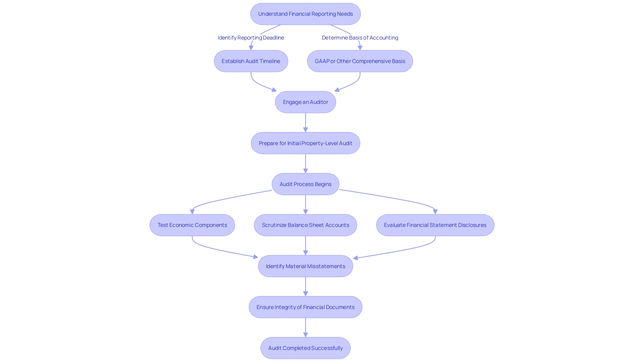Screen dimensions: 644x362
Task: Click the 'Scrutinize Balance Sheet Accounts' node
Action: pyautogui.click(x=305, y=225)
